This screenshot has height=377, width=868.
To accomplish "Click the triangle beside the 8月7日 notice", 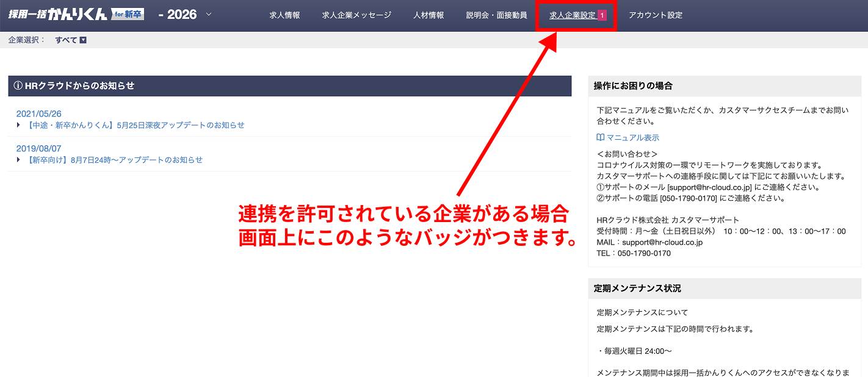I will tap(19, 160).
